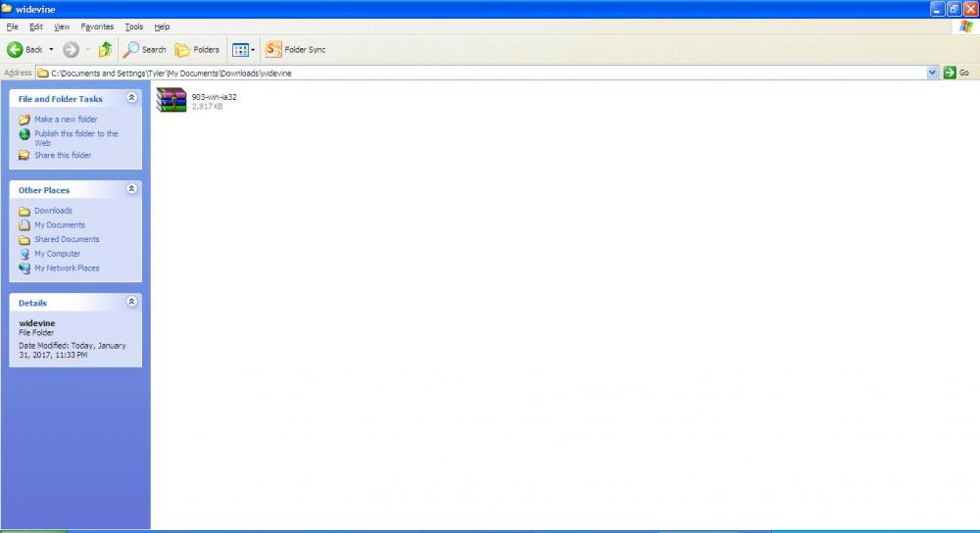Open Shared Documents link
Viewport: 980px width, 533px height.
pos(67,239)
